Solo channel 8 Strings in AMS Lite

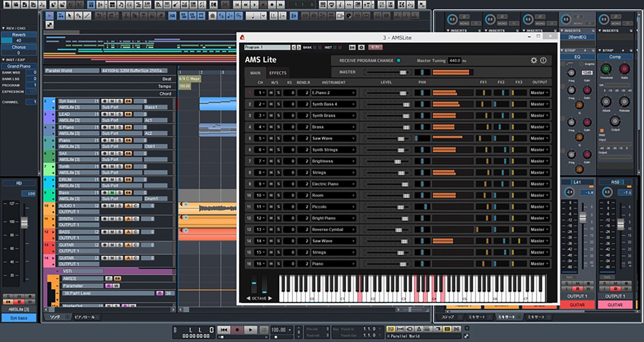pos(279,173)
